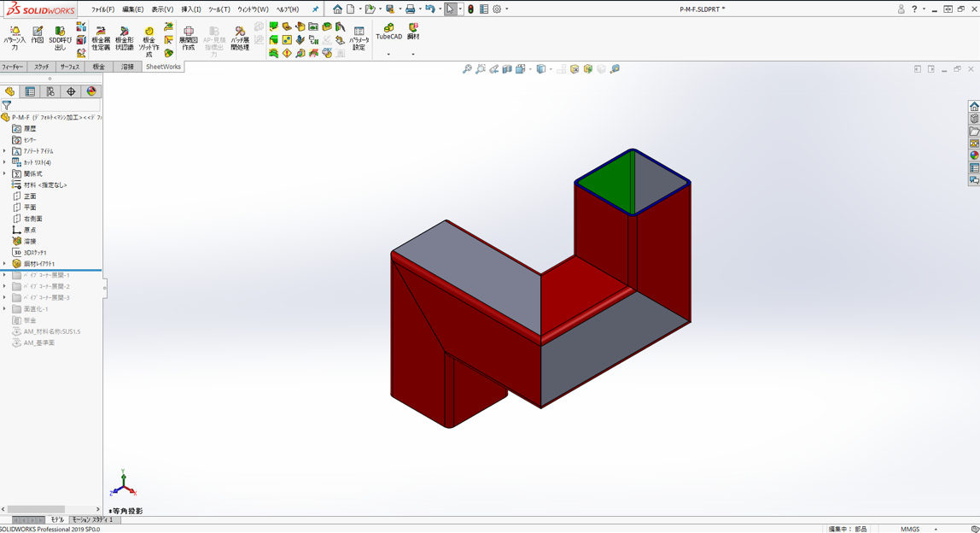This screenshot has width=980, height=533.
Task: Toggle the Select cursor tool
Action: point(450,9)
